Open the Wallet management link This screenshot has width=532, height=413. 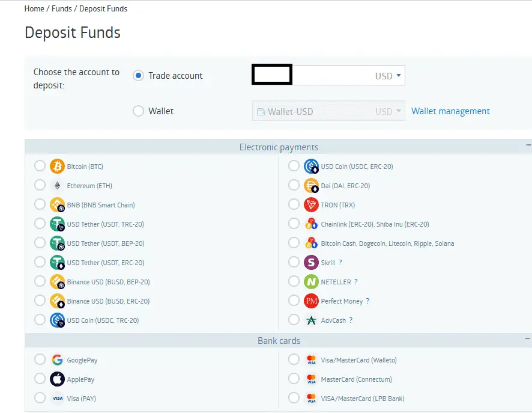point(450,111)
